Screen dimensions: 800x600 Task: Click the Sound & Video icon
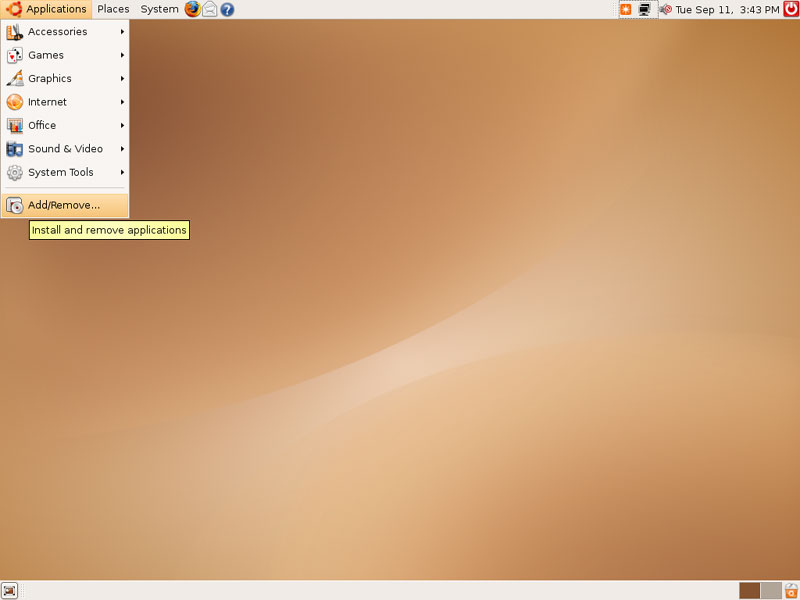tap(14, 149)
